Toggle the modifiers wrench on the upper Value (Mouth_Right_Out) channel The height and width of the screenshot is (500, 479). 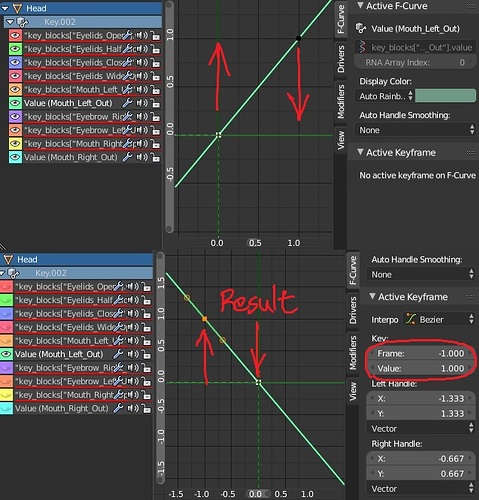coord(127,157)
